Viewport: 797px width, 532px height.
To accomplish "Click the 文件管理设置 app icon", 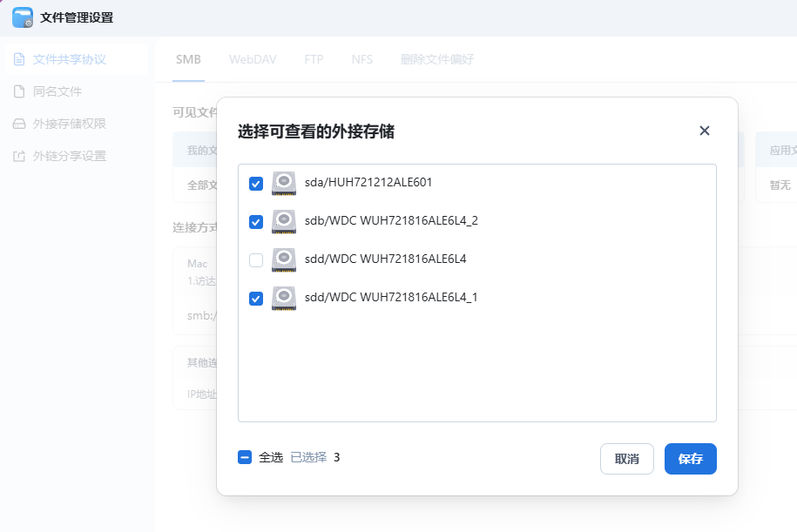I will click(x=23, y=17).
